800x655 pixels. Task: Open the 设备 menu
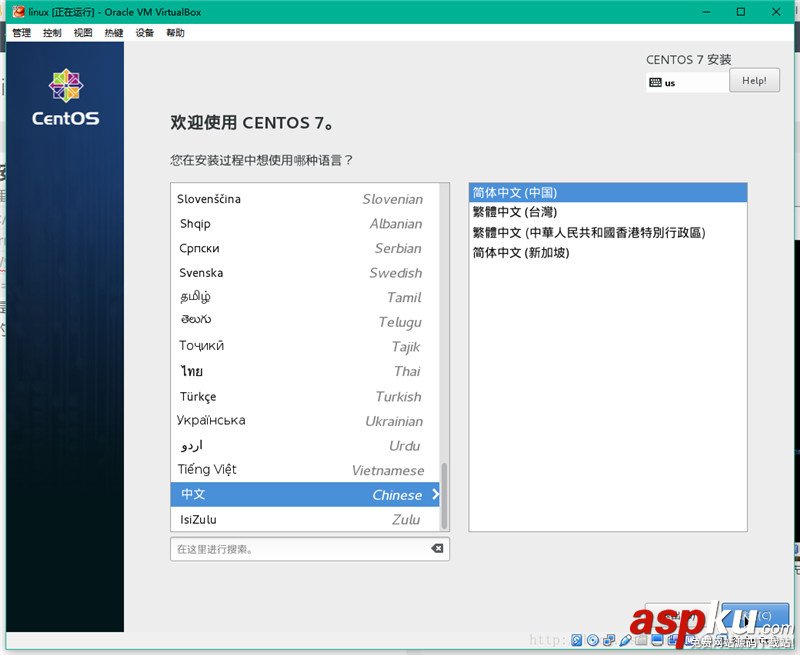point(144,33)
